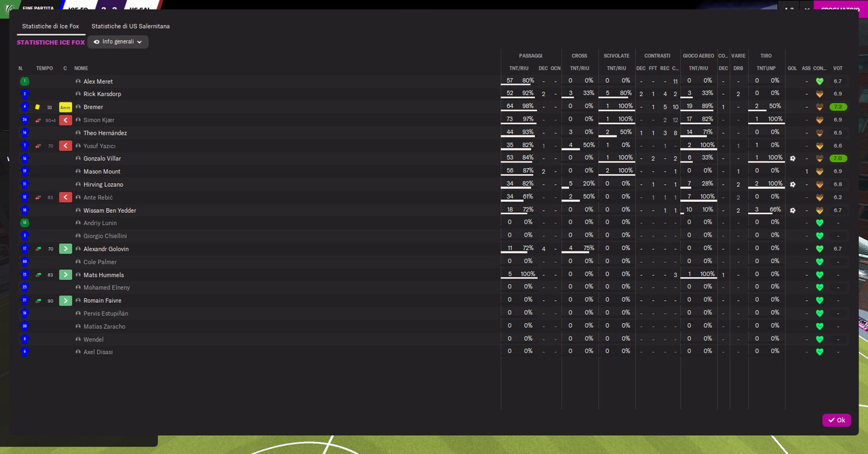Click Theo Hernández's condition heart icon
This screenshot has width=868, height=454.
(x=819, y=133)
